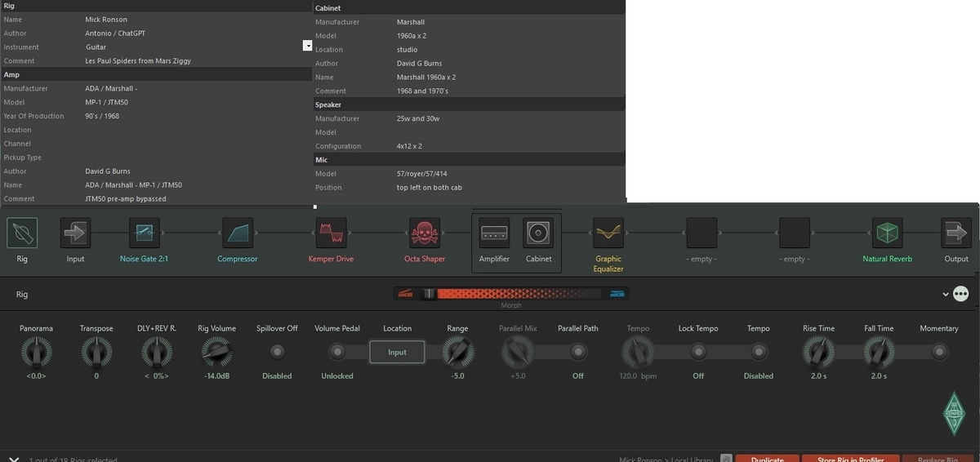This screenshot has height=462, width=980.
Task: Click the Fall Time knob
Action: coord(879,352)
